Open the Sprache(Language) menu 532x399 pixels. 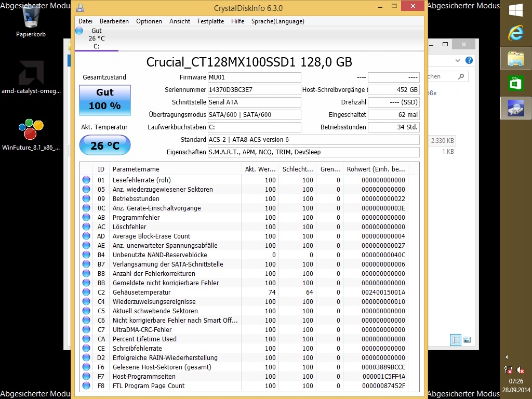[277, 21]
